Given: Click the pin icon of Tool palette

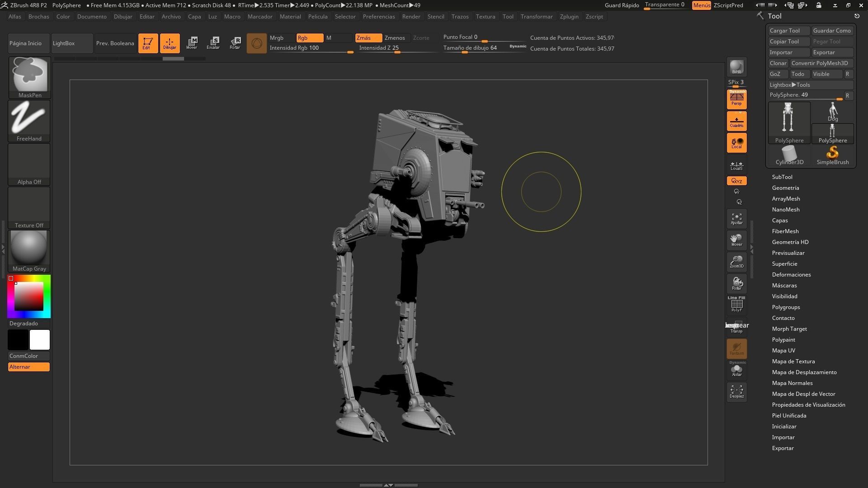Looking at the screenshot, I should (x=857, y=16).
